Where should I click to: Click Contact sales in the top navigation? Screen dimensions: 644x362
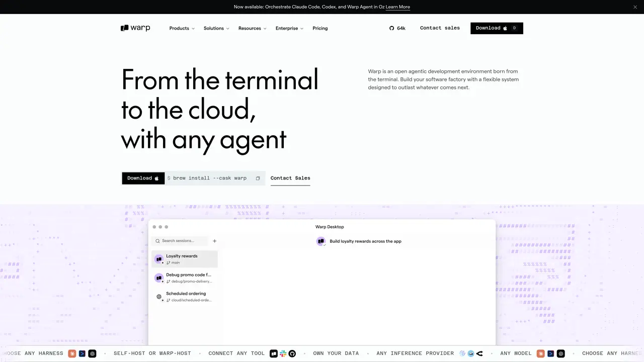coord(440,28)
